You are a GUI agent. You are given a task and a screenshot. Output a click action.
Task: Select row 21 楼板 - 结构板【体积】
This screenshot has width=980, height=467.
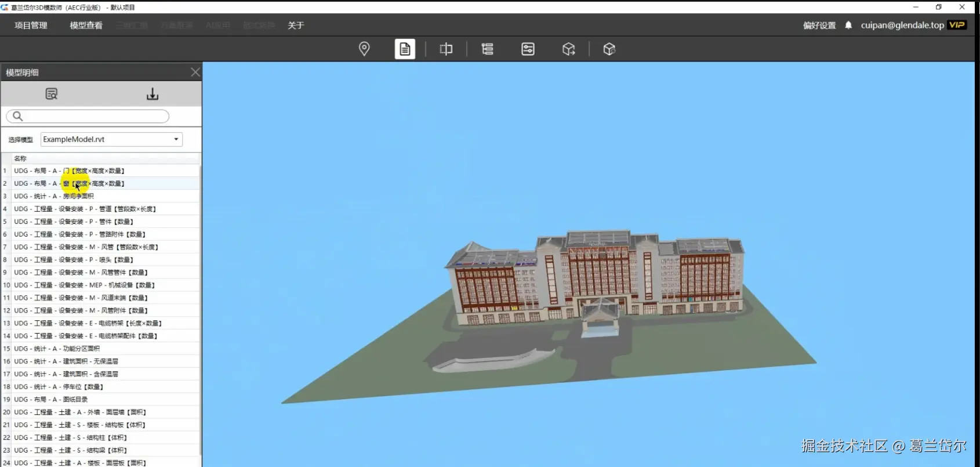click(100, 425)
